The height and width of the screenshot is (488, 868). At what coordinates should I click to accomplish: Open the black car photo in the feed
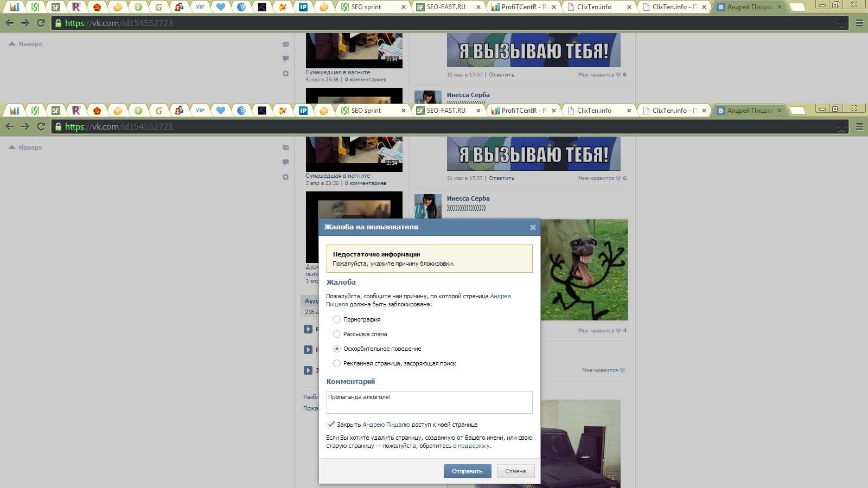pyautogui.click(x=580, y=444)
